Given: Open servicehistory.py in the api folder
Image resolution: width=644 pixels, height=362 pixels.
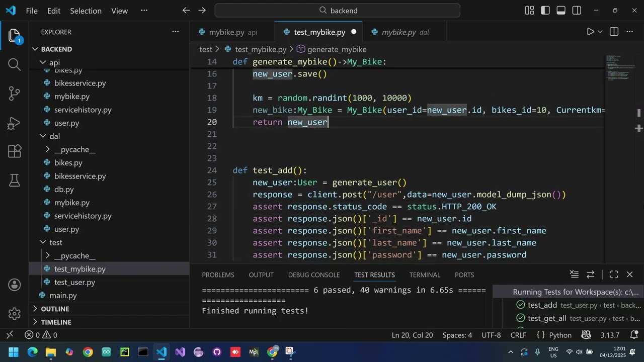Looking at the screenshot, I should (83, 110).
